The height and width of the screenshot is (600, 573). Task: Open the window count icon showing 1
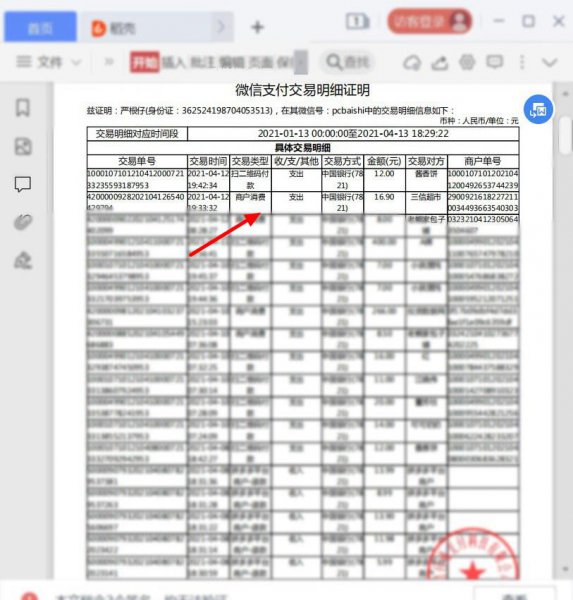[x=358, y=21]
